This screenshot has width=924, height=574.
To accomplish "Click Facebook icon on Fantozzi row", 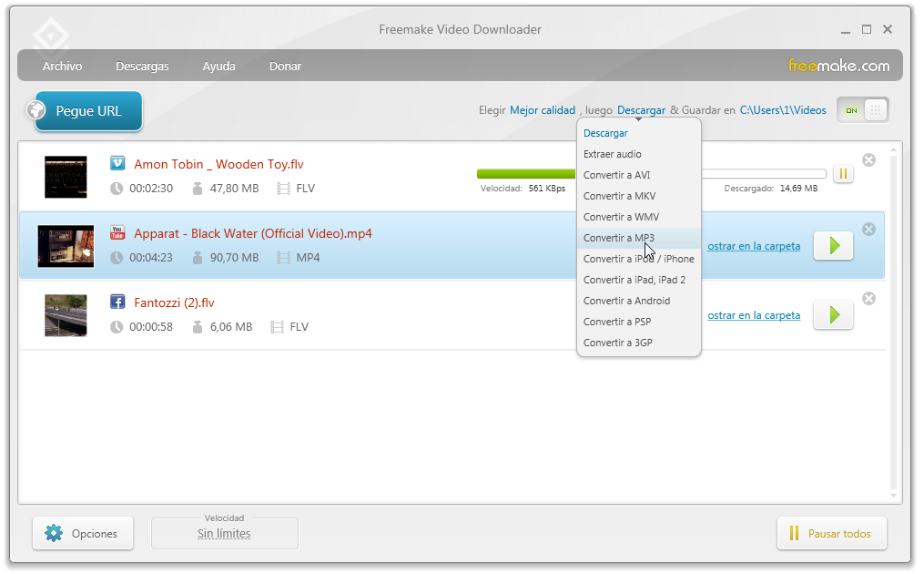I will [x=117, y=302].
